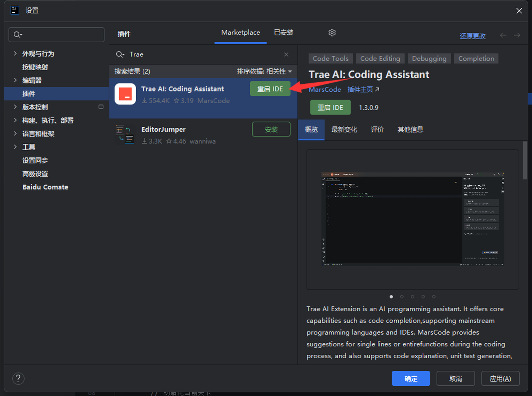The height and width of the screenshot is (396, 532).
Task: Open the MarsCode vendor link
Action: click(x=325, y=90)
